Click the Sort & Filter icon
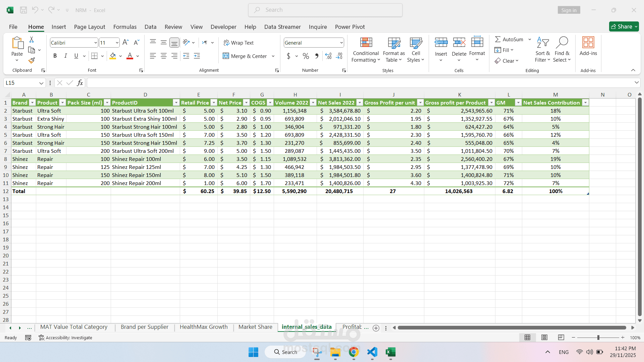The height and width of the screenshot is (362, 644). (x=542, y=43)
